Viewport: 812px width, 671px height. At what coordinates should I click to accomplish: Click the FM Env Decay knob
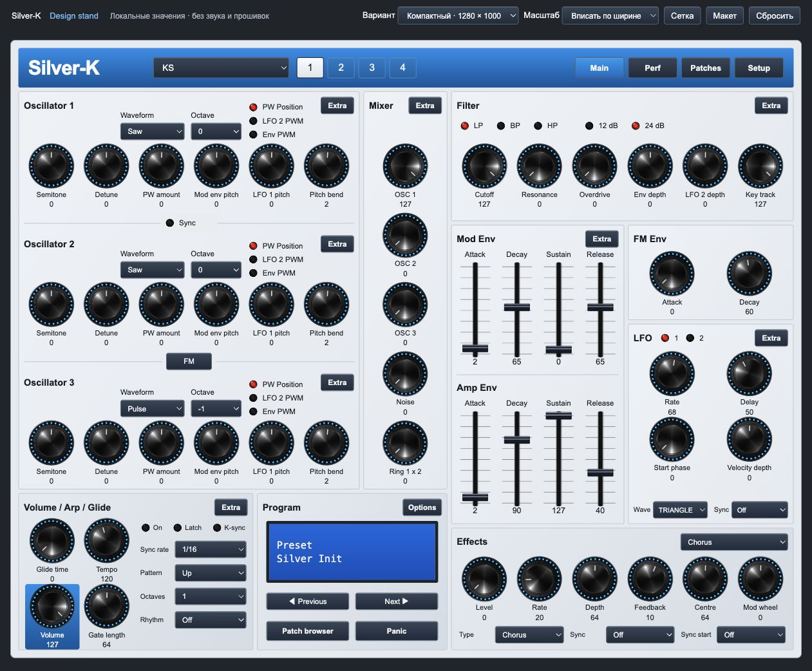[x=749, y=274]
